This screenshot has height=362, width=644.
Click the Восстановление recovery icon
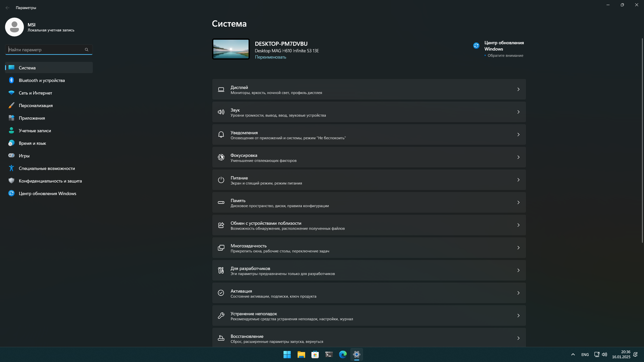[221, 338]
